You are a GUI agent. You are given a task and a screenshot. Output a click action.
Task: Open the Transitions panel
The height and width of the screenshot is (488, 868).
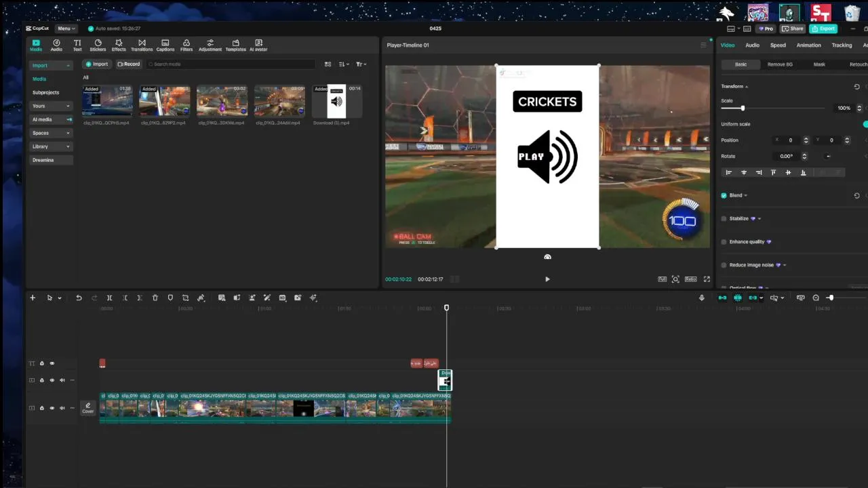[x=142, y=45]
